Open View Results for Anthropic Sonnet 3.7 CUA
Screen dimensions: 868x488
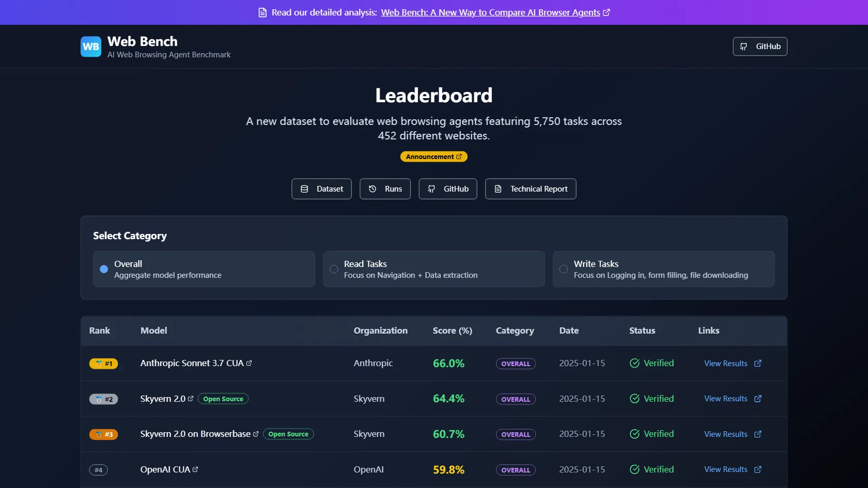pos(726,364)
